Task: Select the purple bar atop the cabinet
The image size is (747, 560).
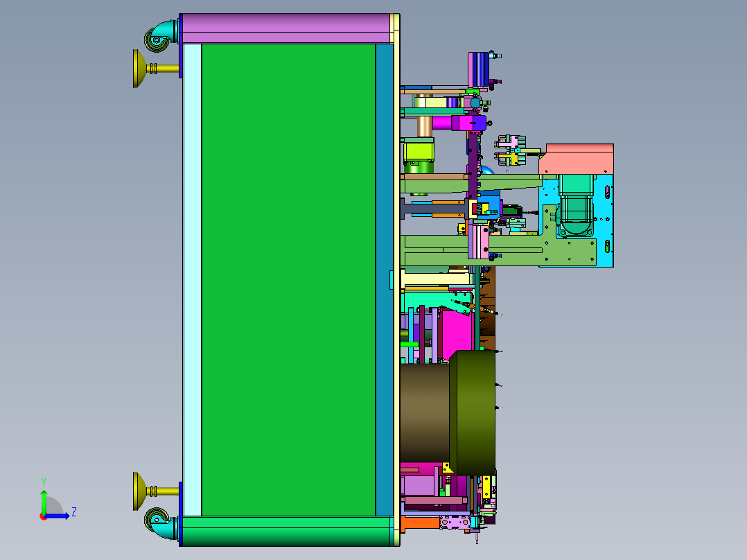Action: 285,28
